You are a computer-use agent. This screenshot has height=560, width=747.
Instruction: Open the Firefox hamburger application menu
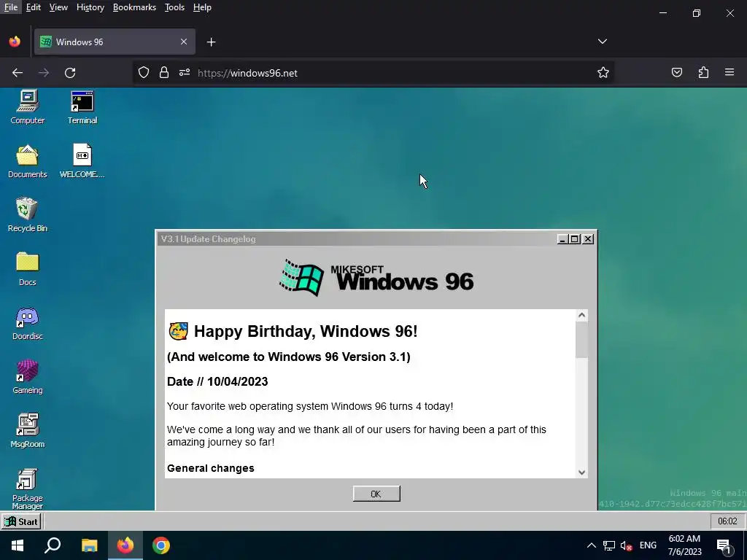click(x=729, y=72)
